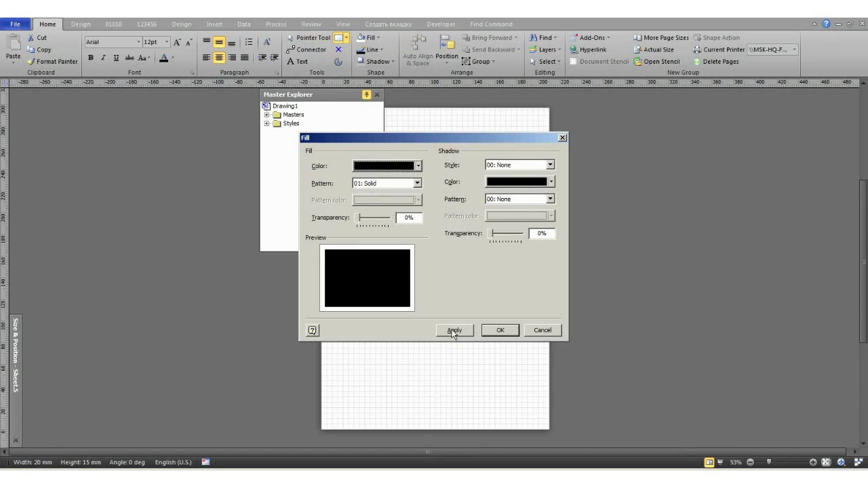Click the Fill Transparency percent field

click(x=409, y=218)
